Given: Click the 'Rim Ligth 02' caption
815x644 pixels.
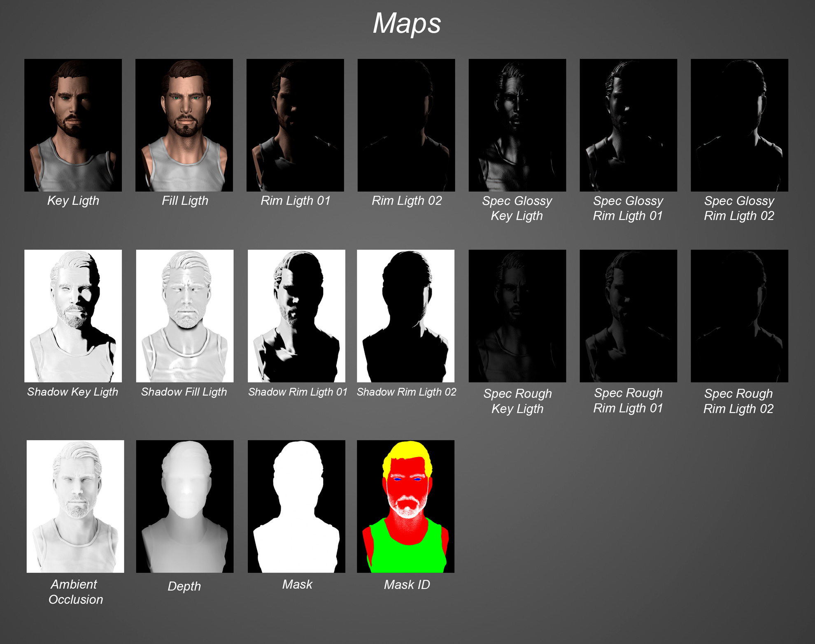Looking at the screenshot, I should click(407, 201).
